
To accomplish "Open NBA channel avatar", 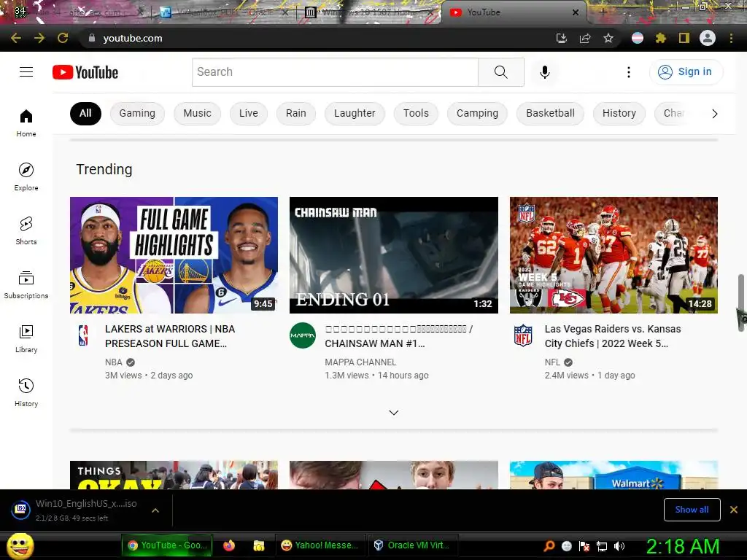I will [83, 335].
